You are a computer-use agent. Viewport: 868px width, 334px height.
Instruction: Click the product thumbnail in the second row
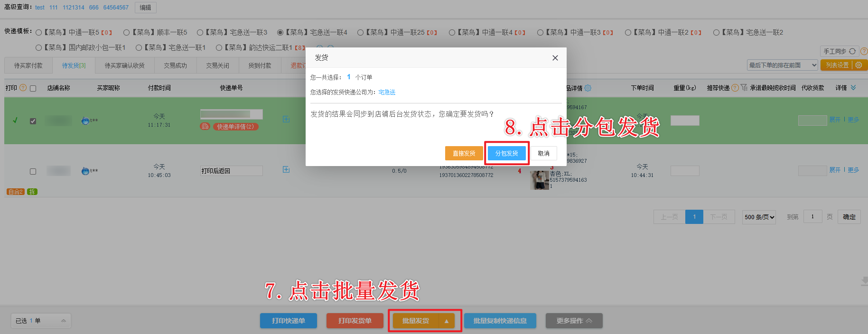click(x=540, y=180)
